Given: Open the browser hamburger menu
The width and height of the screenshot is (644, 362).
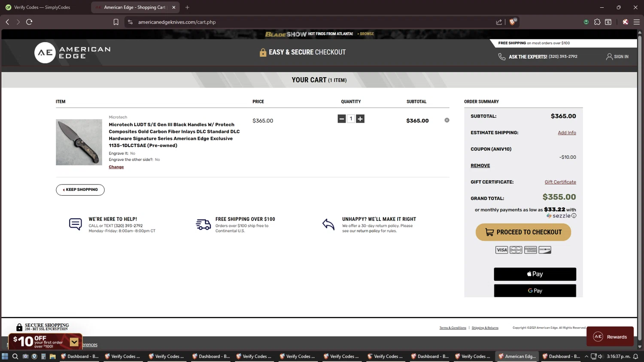Looking at the screenshot, I should [x=637, y=22].
